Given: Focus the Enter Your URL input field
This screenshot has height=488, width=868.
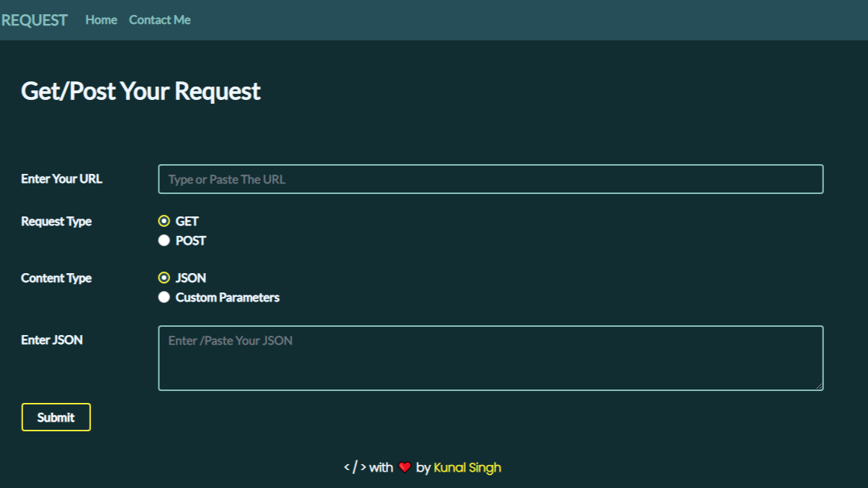Looking at the screenshot, I should [x=490, y=179].
